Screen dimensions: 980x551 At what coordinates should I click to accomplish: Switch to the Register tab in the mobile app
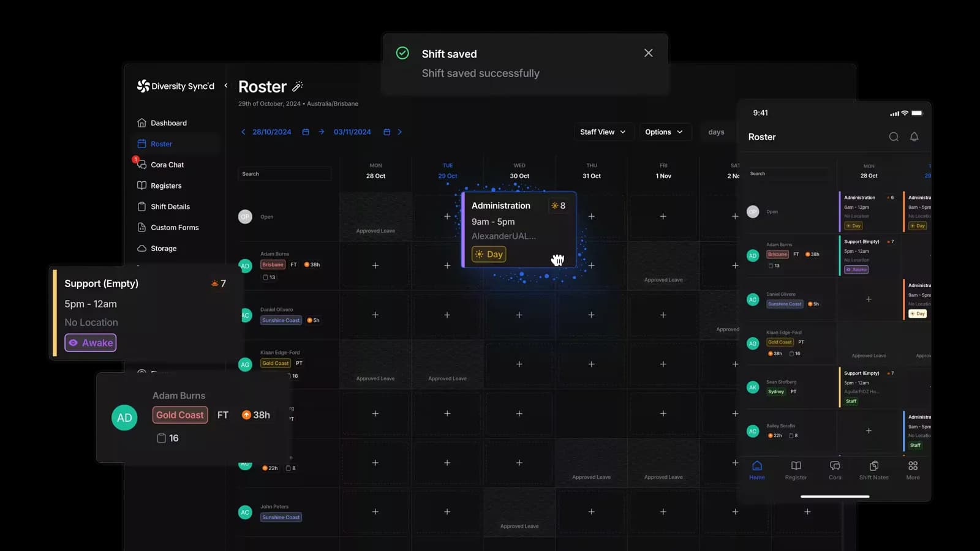[796, 470]
